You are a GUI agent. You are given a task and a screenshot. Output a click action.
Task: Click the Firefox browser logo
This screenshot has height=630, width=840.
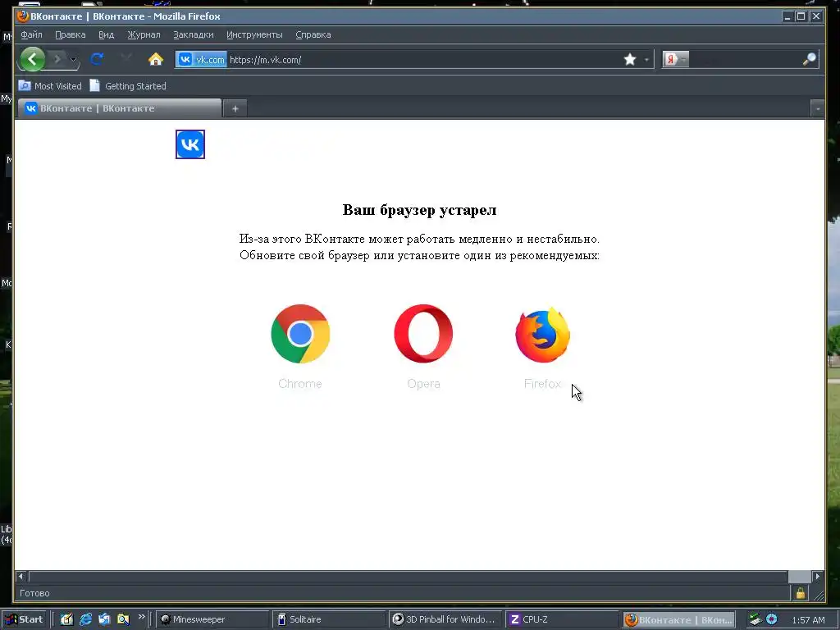543,334
